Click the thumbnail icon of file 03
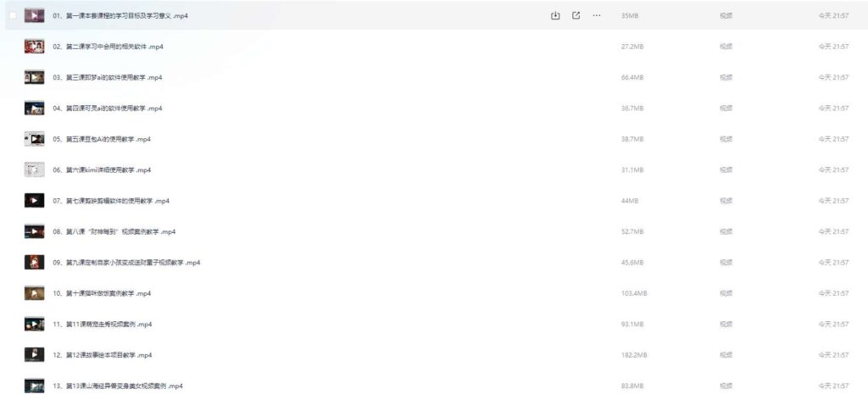 34,77
